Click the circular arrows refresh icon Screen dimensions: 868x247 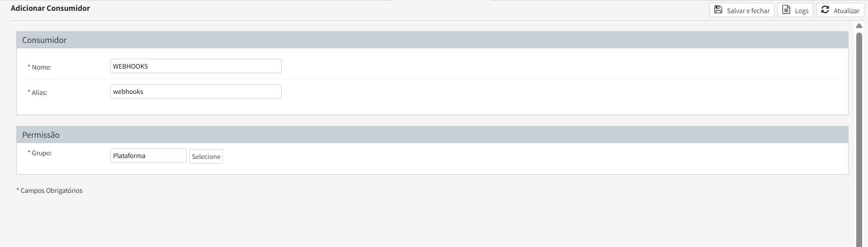[x=825, y=9]
